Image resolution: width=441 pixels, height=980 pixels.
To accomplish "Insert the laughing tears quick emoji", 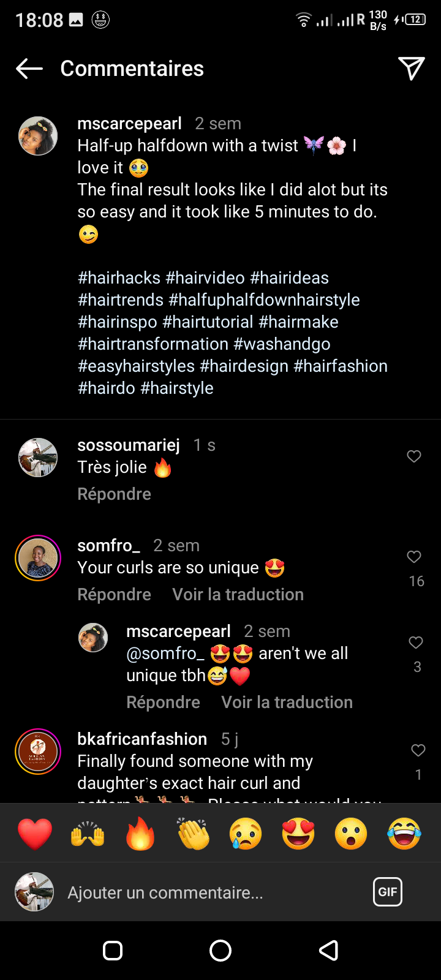I will (404, 834).
